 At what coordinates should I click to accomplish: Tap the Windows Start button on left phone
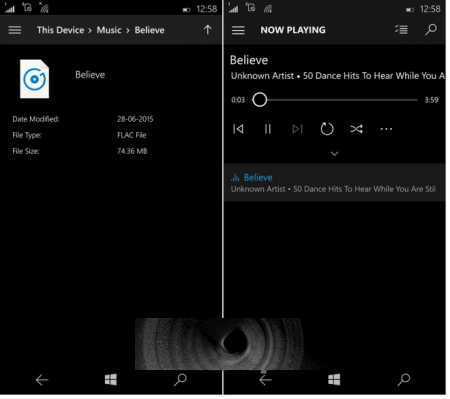point(111,379)
